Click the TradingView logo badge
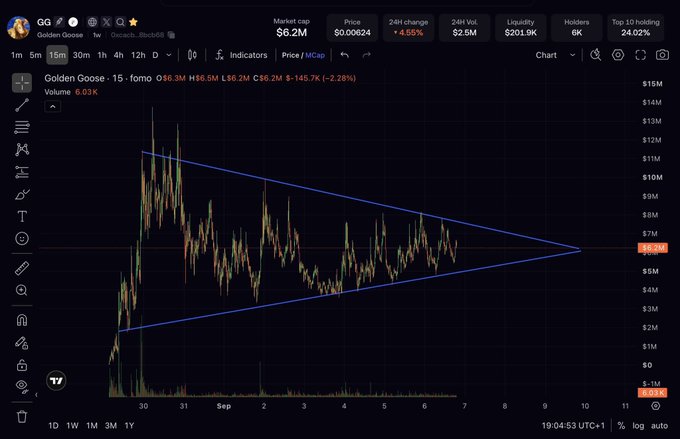This screenshot has width=680, height=439. pos(56,381)
